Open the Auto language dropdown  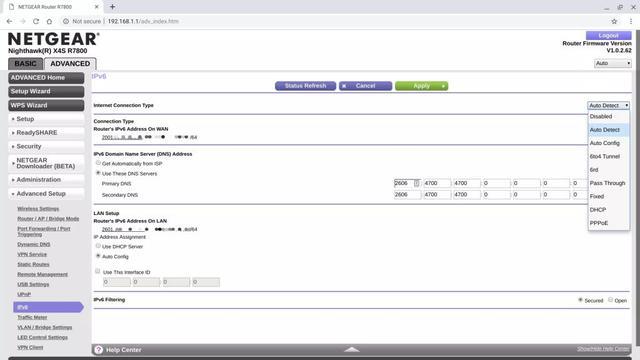click(613, 63)
